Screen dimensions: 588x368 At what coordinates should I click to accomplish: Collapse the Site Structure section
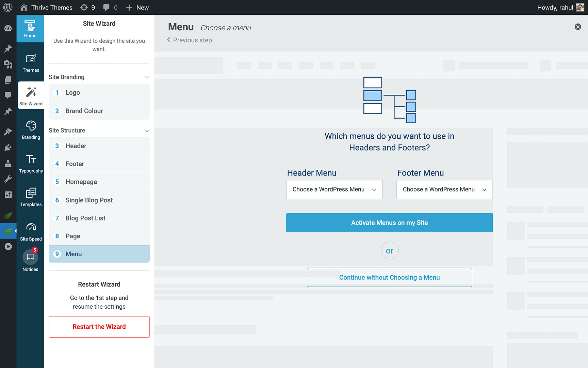[147, 131]
